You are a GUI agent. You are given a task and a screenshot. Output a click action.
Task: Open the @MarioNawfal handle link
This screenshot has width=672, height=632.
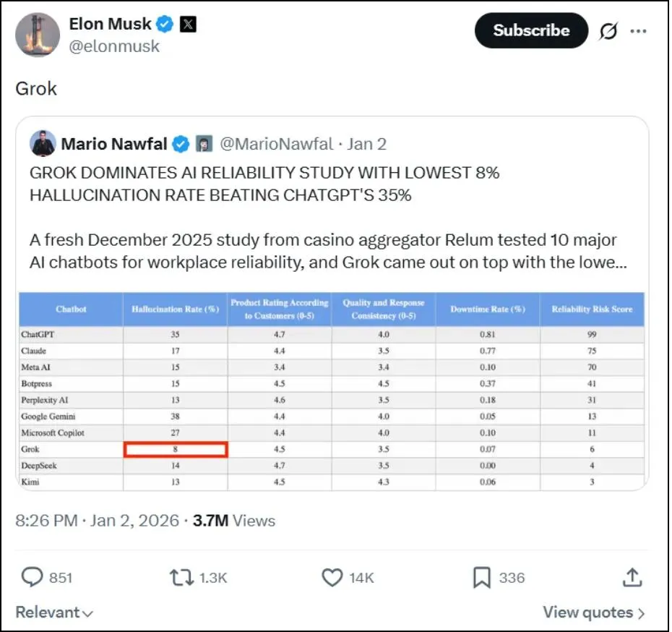tap(277, 144)
